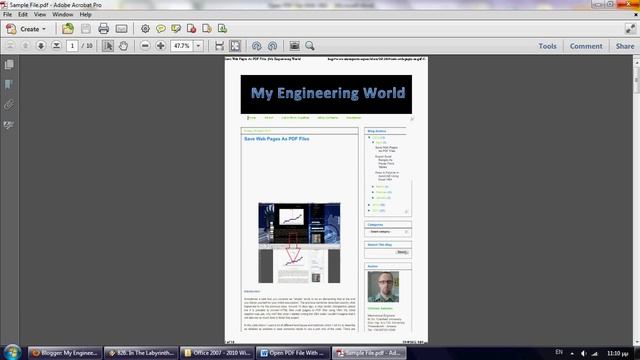
Task: Open the Share pane
Action: [625, 46]
